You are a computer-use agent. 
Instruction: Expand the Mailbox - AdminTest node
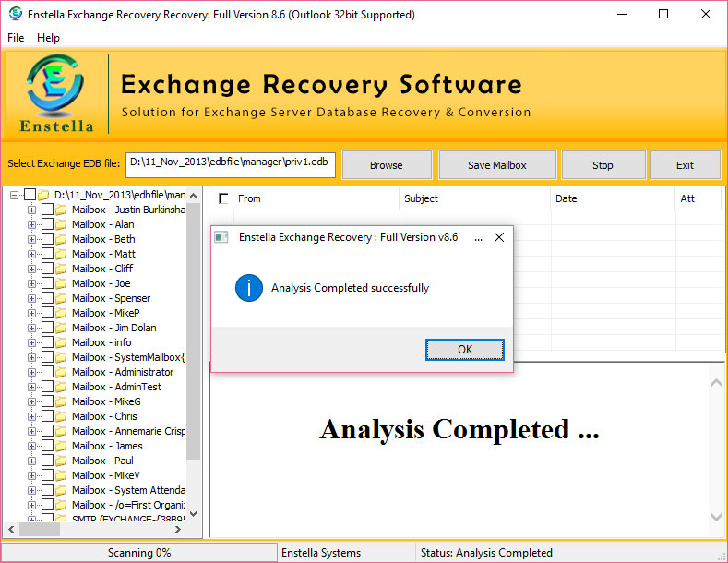tap(31, 388)
